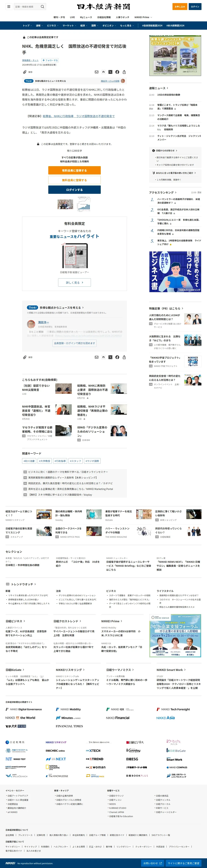Screen dimensions: 207x868
Task: Open the 人事ウオッチ menu item
Action: (122, 17)
